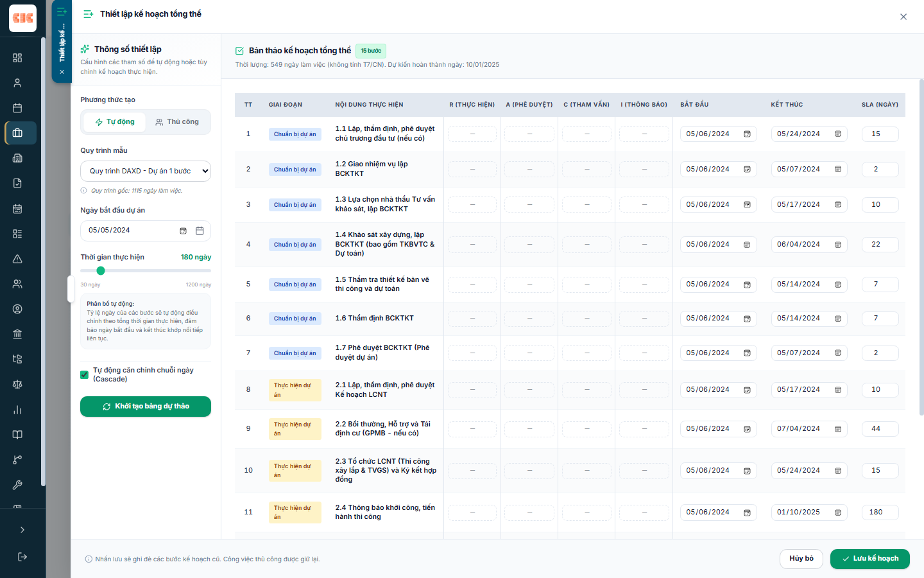Click the user profile icon in sidebar
The image size is (924, 578).
coord(17,83)
